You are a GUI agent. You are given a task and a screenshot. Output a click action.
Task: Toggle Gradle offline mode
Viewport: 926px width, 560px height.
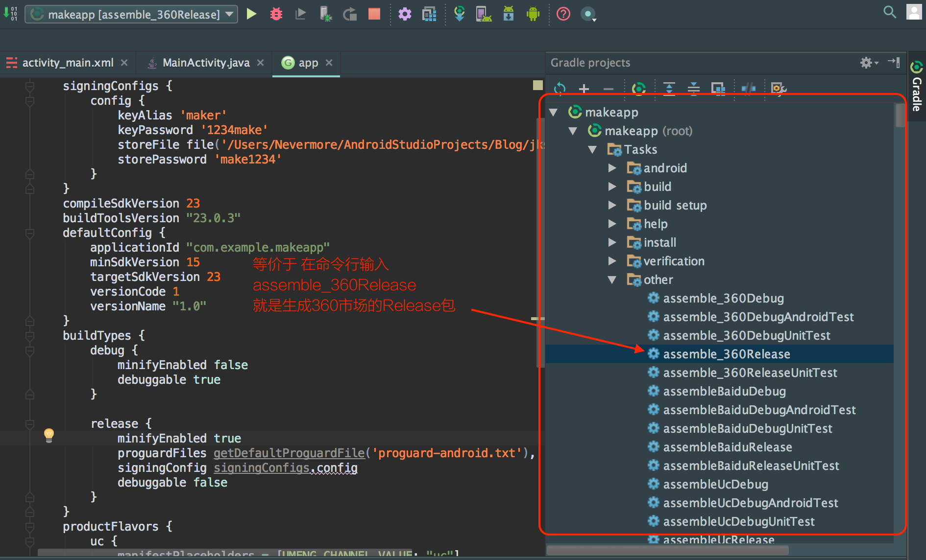coord(748,89)
